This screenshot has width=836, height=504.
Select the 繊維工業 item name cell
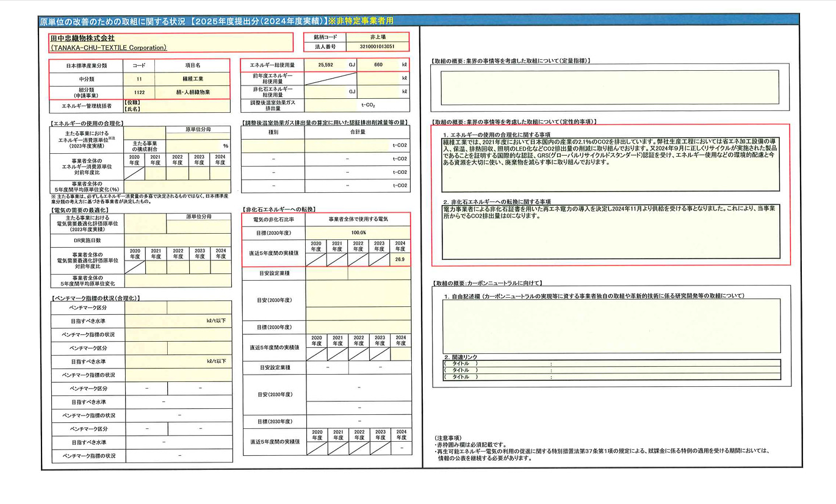tap(192, 79)
